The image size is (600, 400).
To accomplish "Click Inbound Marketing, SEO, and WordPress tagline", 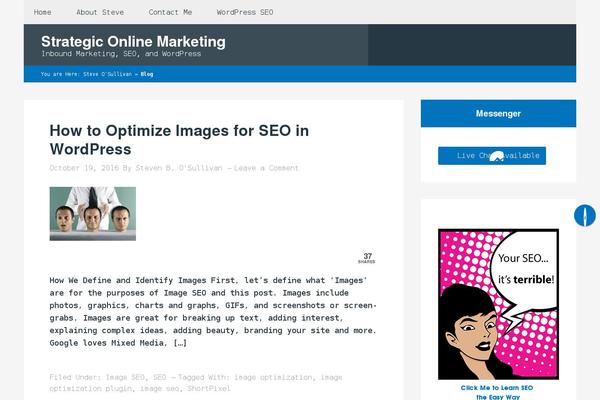I will point(121,54).
